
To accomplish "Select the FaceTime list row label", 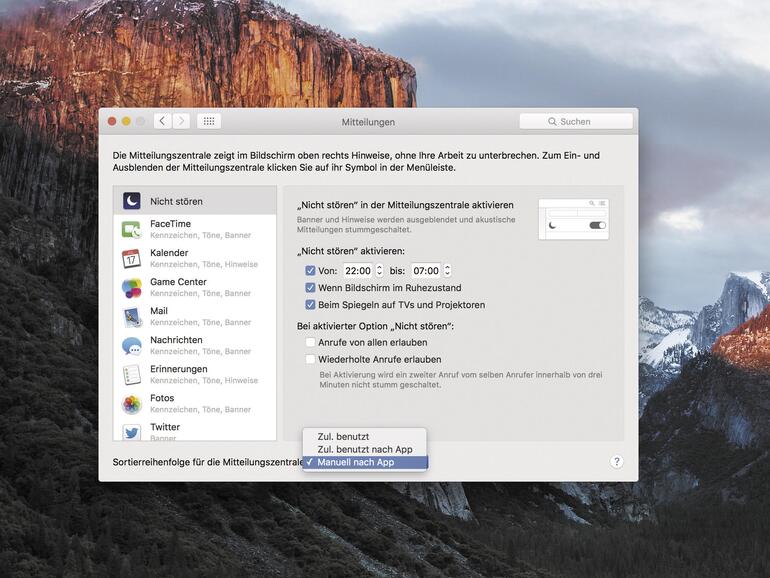I will pyautogui.click(x=170, y=223).
